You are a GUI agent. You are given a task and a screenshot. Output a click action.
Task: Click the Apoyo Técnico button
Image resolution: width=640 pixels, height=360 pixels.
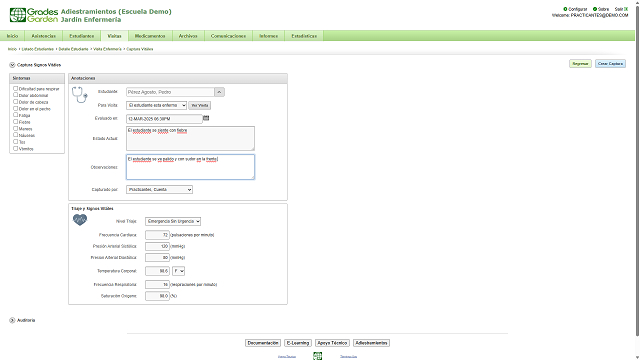pos(332,343)
